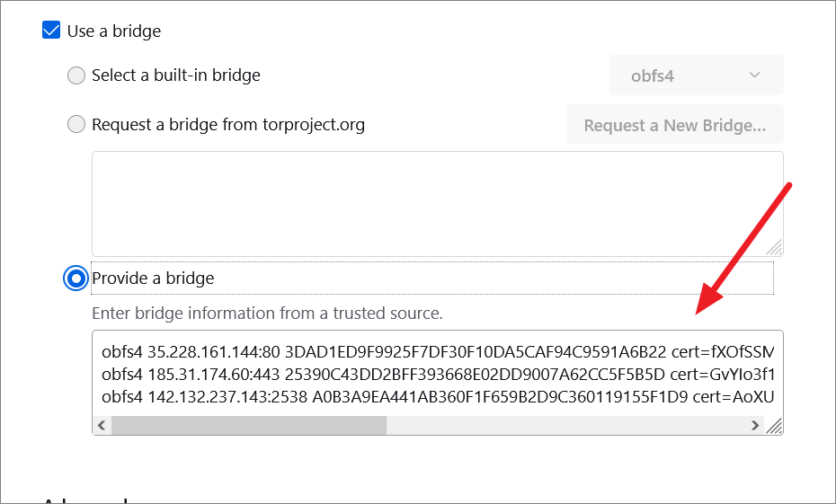Open the obfs4 bridge type dropdown

[696, 75]
